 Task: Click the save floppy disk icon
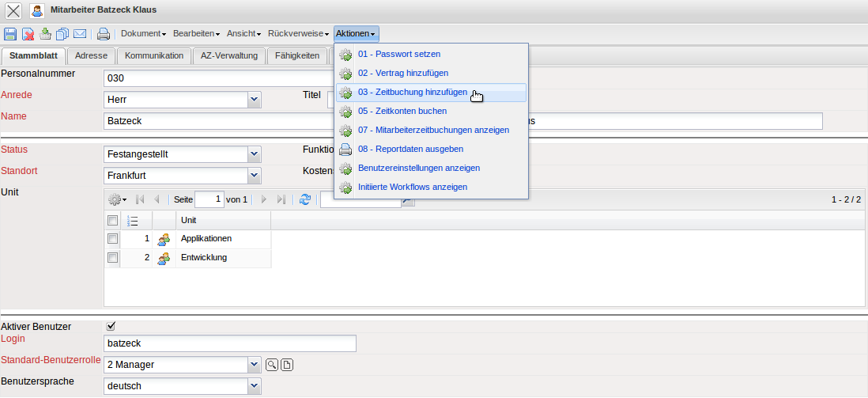point(10,33)
